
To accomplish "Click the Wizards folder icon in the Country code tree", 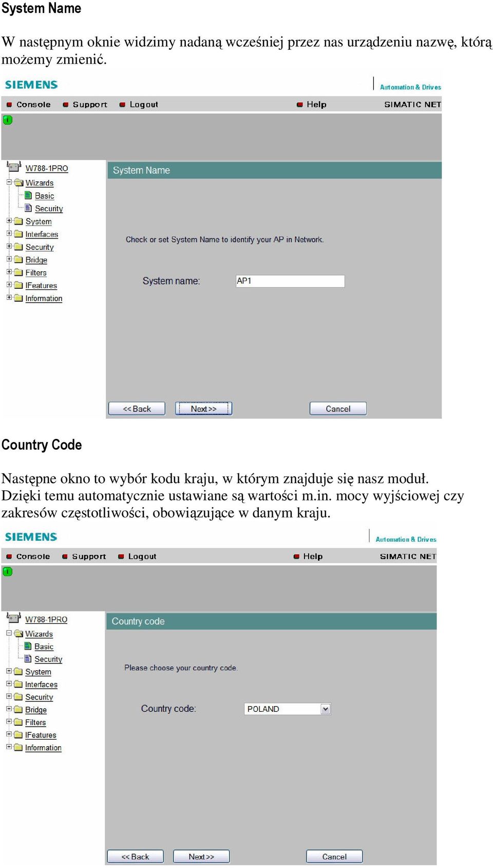I will 19,634.
